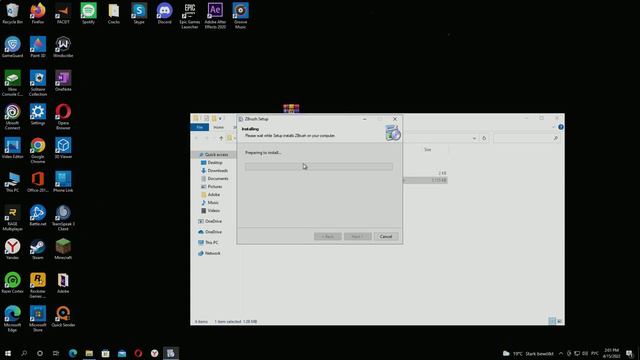Viewport: 640px width, 360px height.
Task: Select the Firefox desktop icon
Action: click(38, 13)
